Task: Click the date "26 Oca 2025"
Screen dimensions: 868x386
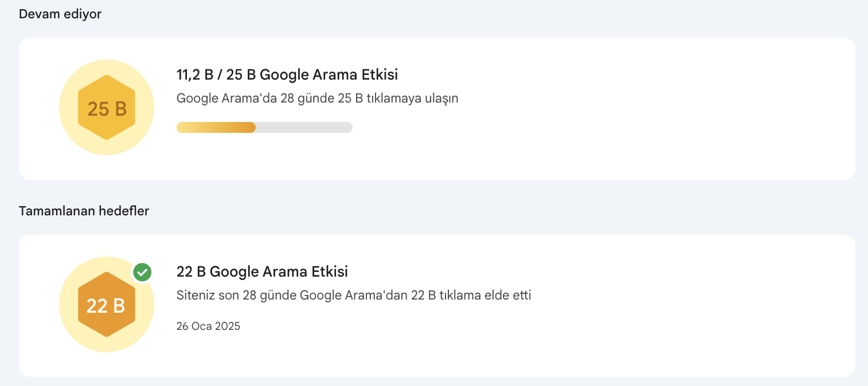Action: pyautogui.click(x=208, y=326)
